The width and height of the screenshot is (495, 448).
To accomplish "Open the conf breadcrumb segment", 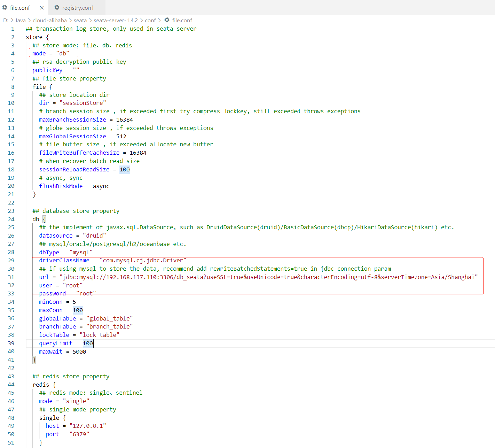I will [x=150, y=20].
